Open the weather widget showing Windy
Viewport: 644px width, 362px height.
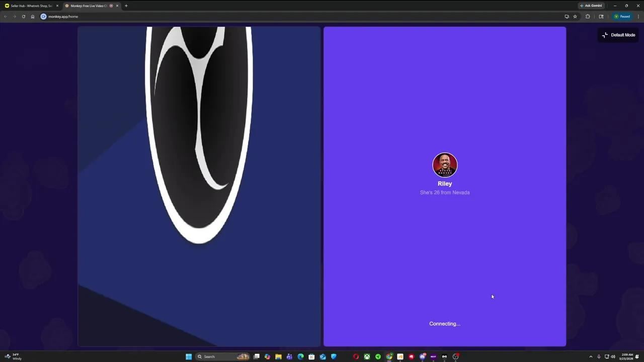coord(13,356)
